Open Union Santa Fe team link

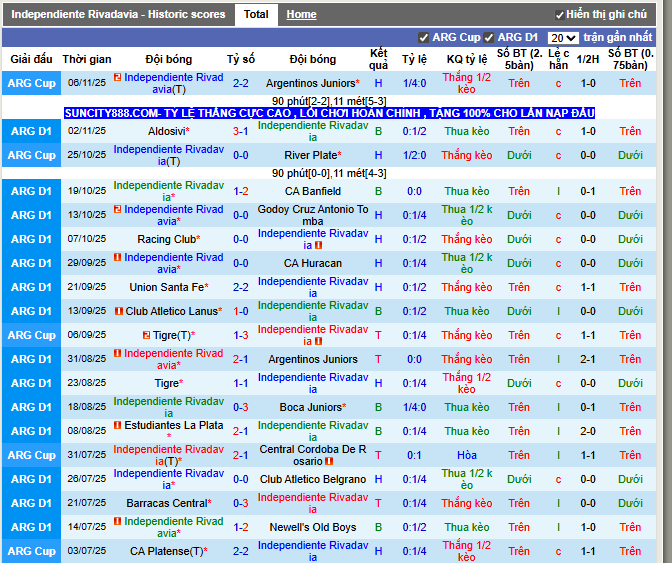(x=168, y=287)
